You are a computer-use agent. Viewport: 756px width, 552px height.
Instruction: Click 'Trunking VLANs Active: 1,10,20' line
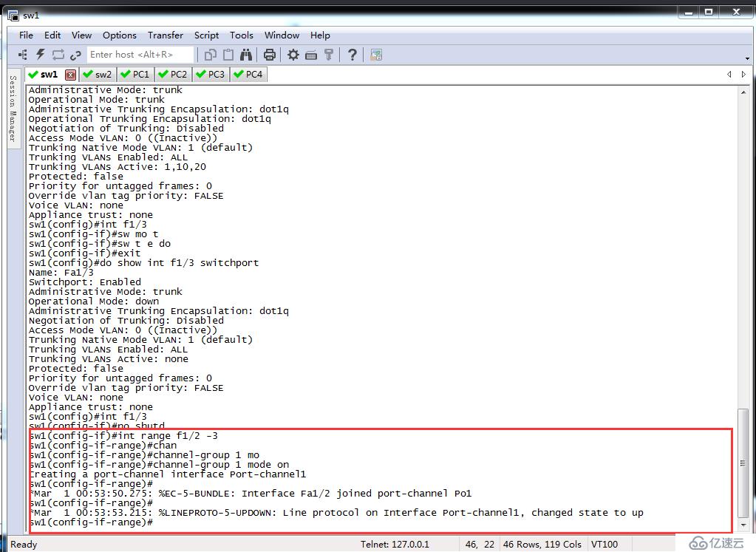118,167
